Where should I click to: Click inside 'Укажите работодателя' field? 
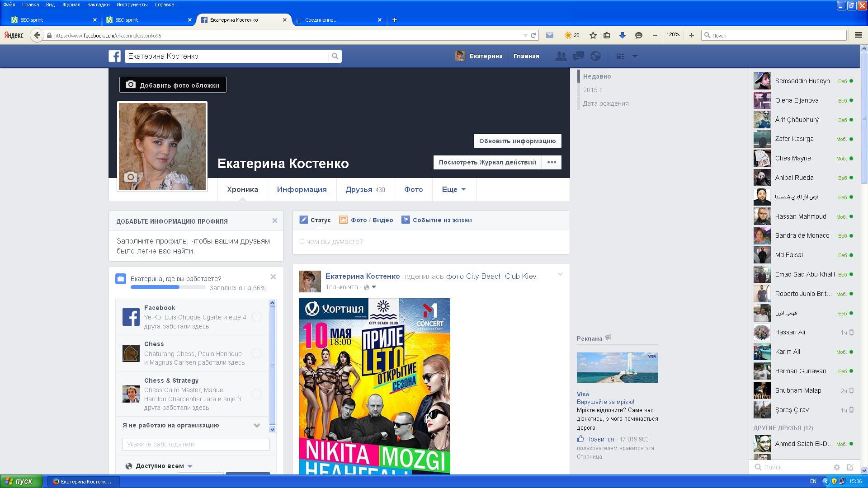(196, 444)
